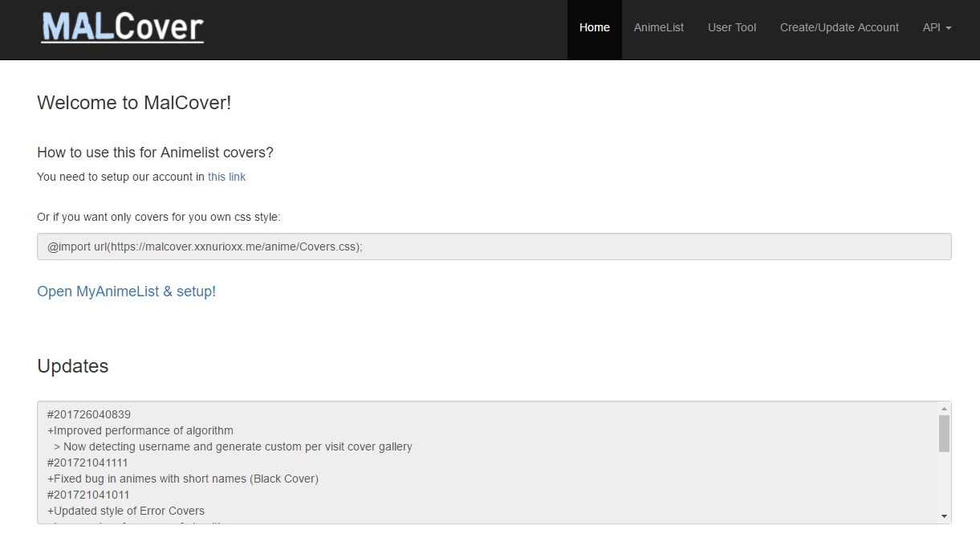Select User Tool in navigation bar
Viewport: 980px width, 542px height.
point(731,27)
